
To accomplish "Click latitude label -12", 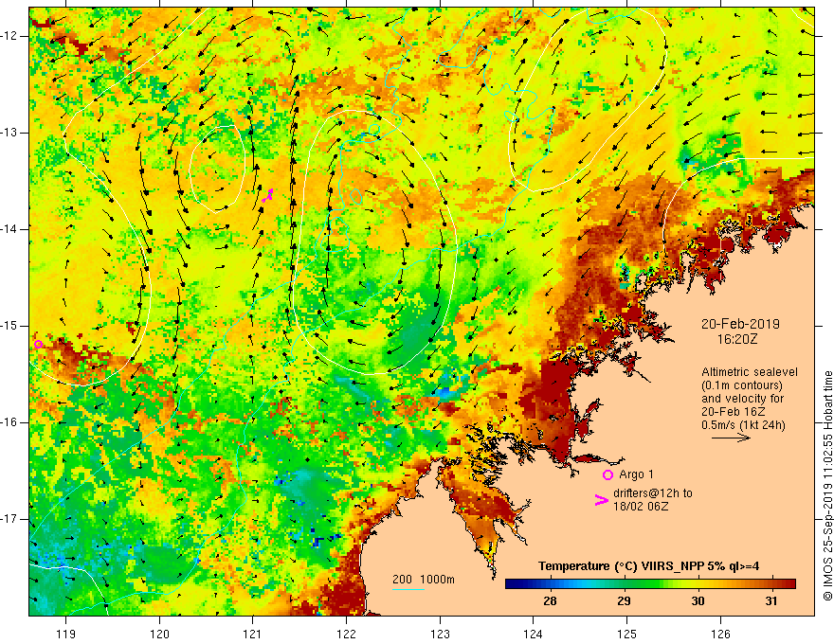I will click(10, 36).
